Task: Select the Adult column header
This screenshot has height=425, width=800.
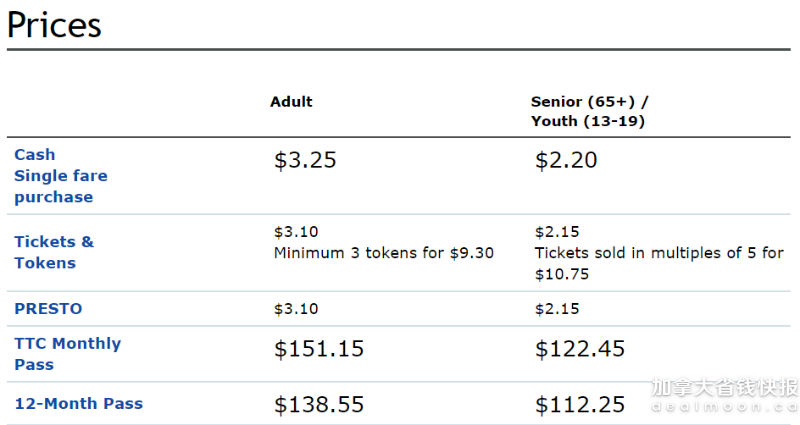Action: 291,102
